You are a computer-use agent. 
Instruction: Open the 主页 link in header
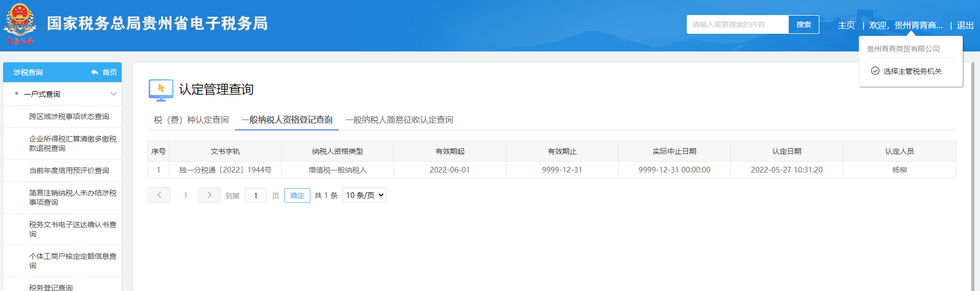click(846, 25)
